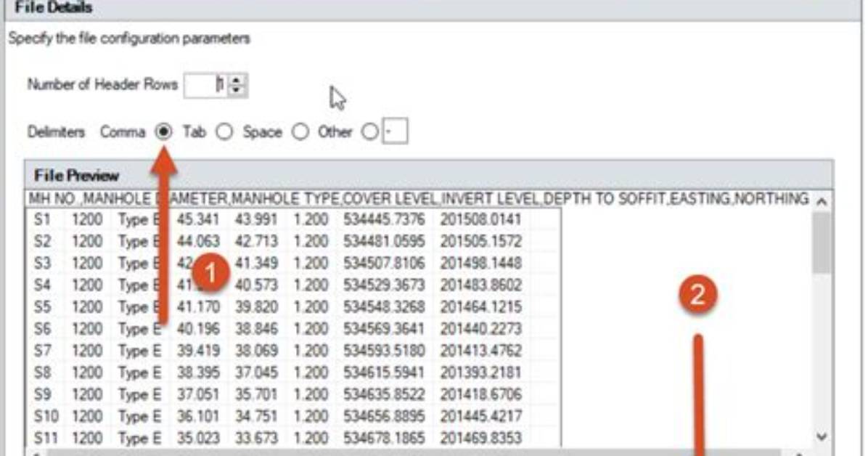Click cover level value 35.023

pyautogui.click(x=198, y=439)
